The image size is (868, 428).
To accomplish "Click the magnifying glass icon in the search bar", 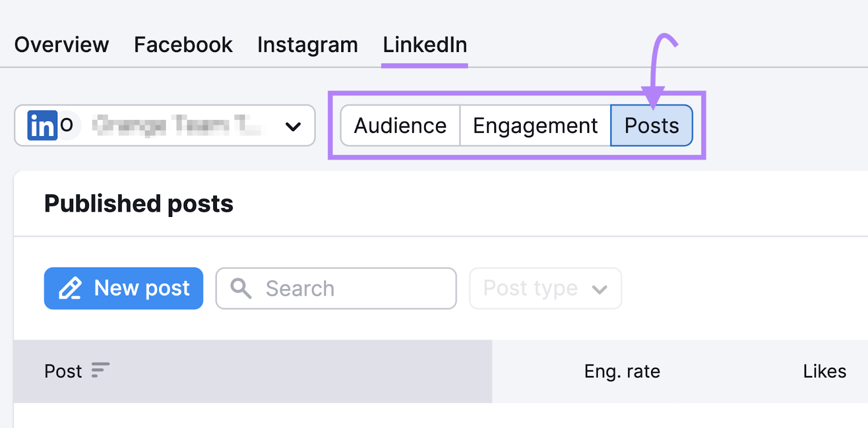I will click(241, 288).
